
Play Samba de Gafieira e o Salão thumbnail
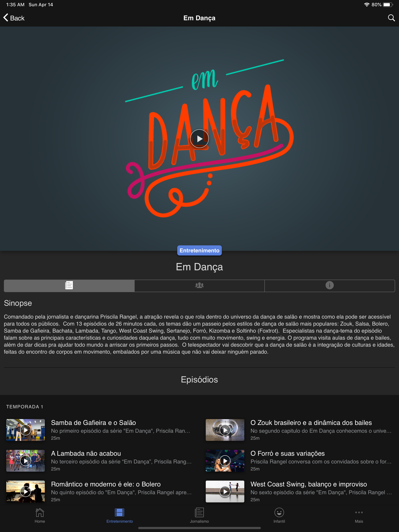click(x=26, y=430)
